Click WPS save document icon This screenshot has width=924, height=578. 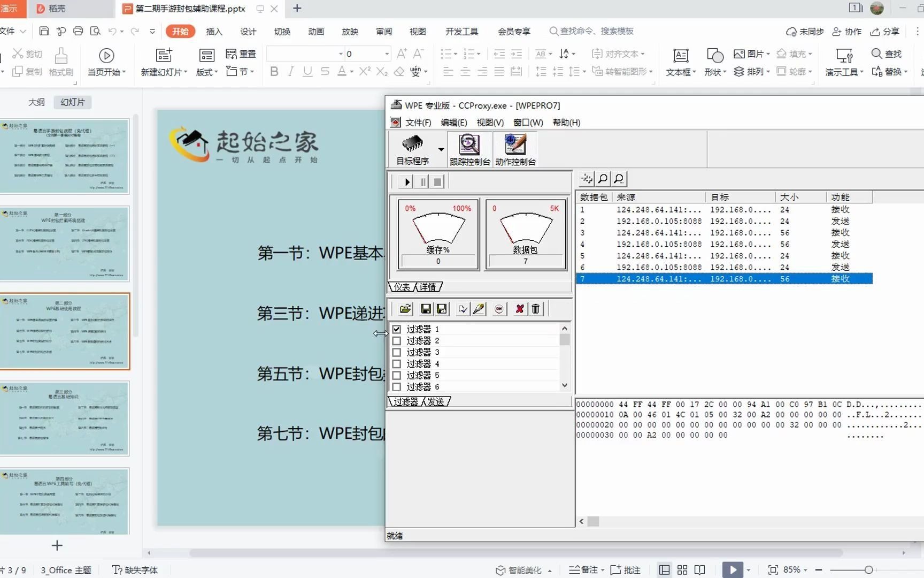coord(44,31)
